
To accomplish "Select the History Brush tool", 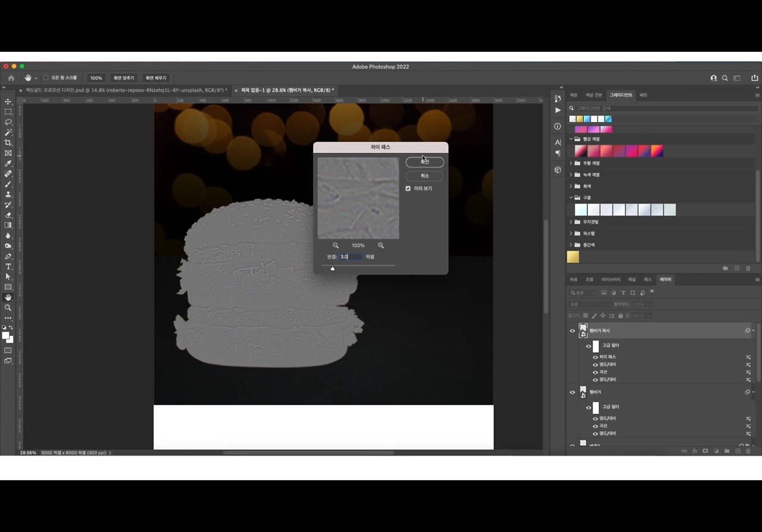I will (8, 205).
